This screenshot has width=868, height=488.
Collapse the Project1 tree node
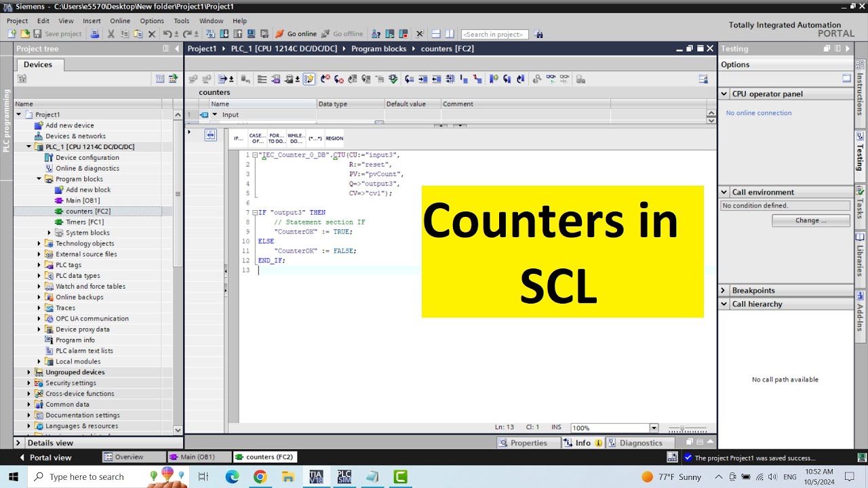click(19, 115)
